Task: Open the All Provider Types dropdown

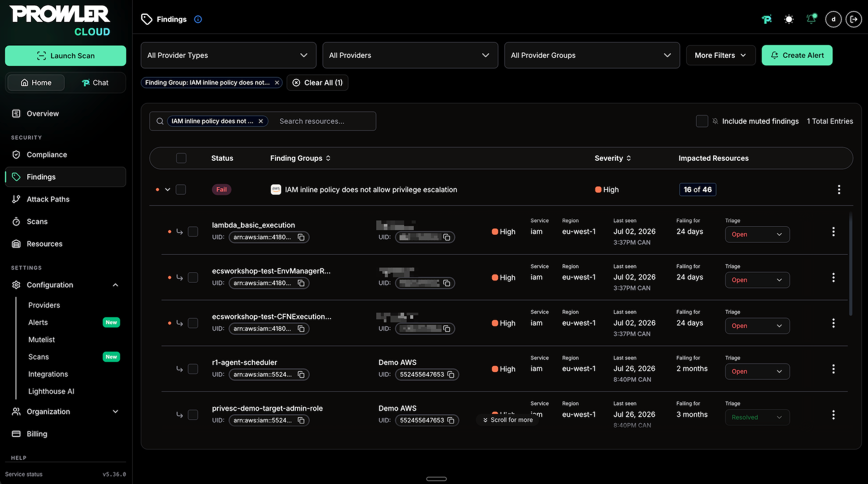Action: 228,55
